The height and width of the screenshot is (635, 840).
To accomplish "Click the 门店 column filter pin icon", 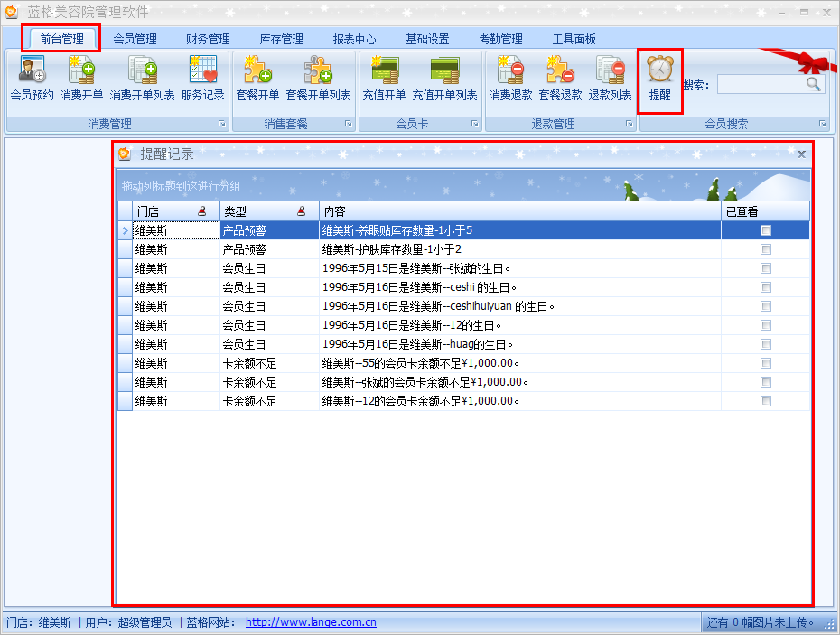I will coord(202,211).
